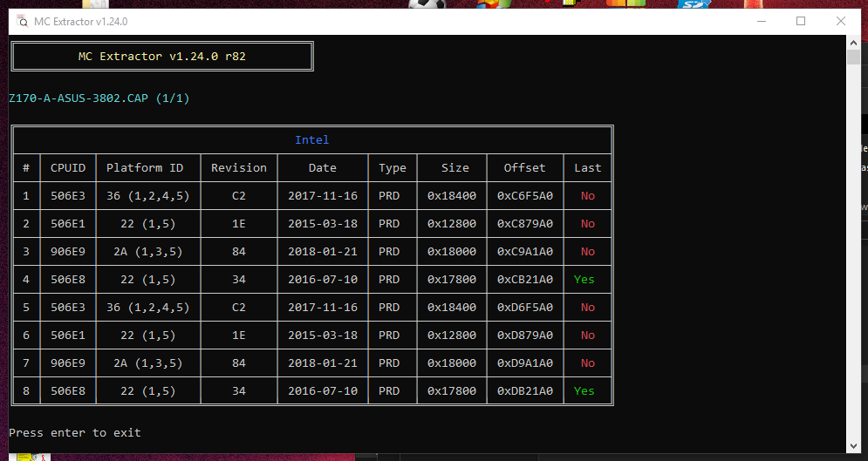Click offset value '0xC879A0'
This screenshot has height=461, width=868.
coord(525,224)
